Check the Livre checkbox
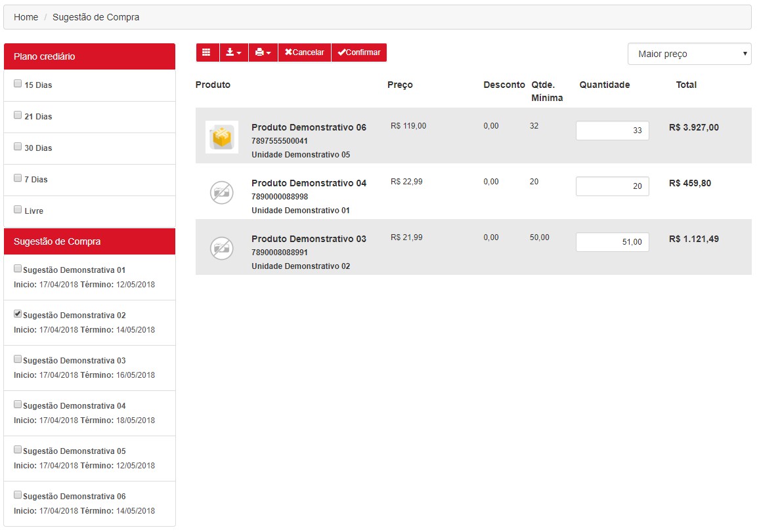Image resolution: width=759 pixels, height=532 pixels. (x=18, y=209)
